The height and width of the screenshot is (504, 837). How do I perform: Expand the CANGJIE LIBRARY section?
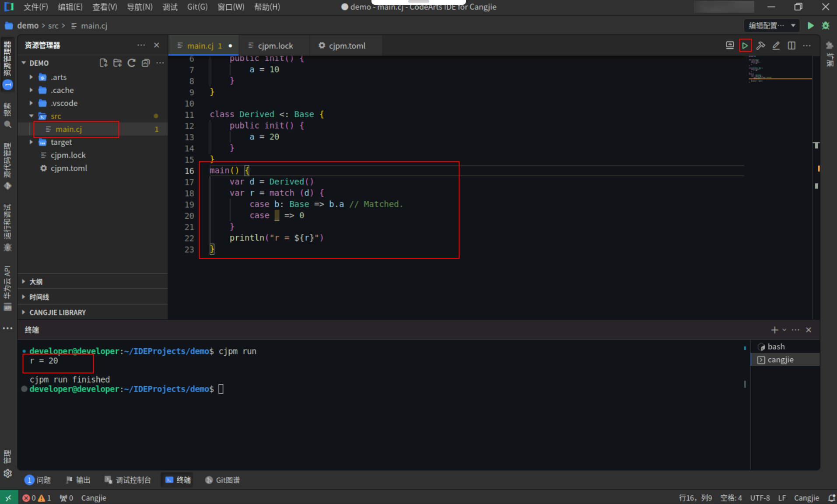coord(93,312)
